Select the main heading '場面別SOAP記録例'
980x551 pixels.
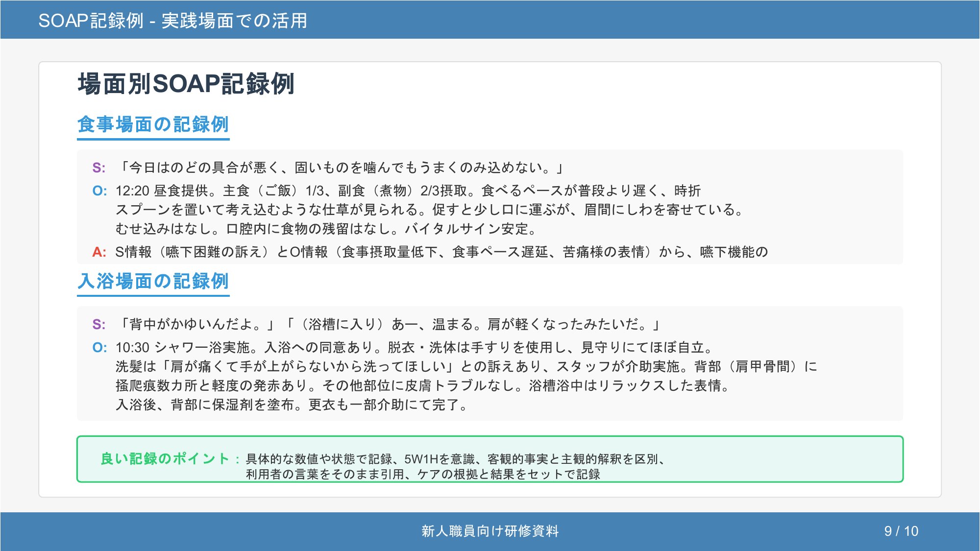click(x=186, y=84)
